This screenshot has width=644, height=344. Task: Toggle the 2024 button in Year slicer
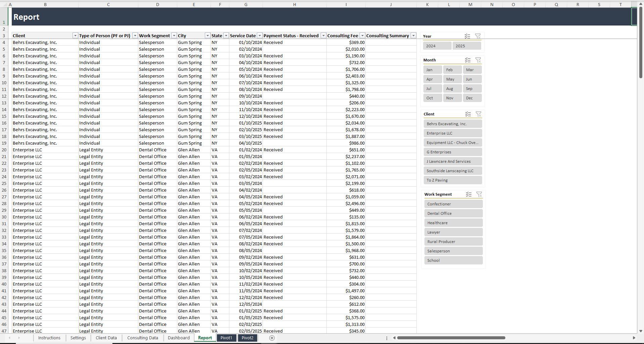[437, 45]
